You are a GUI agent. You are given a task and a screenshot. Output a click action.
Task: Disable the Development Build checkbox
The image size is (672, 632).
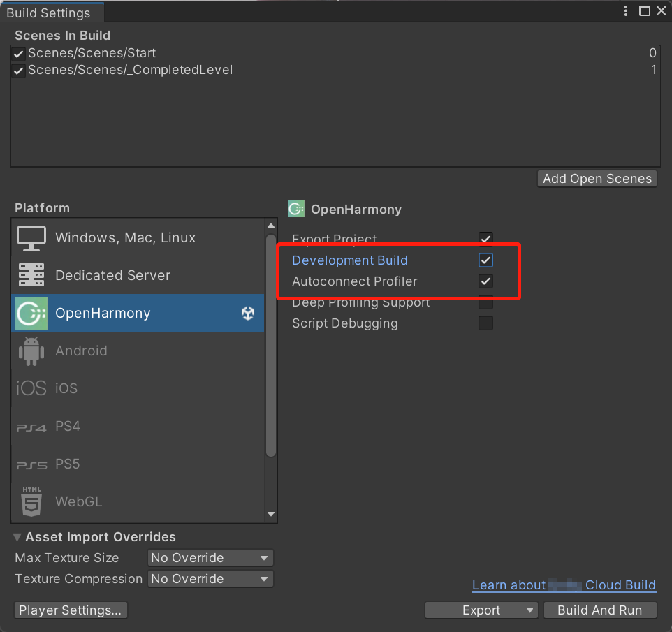[x=485, y=260]
